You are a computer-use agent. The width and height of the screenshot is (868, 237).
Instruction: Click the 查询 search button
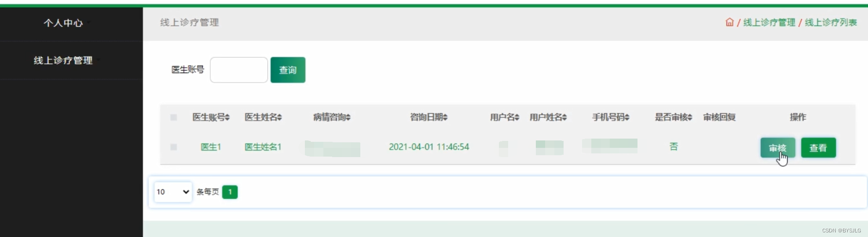click(x=288, y=70)
